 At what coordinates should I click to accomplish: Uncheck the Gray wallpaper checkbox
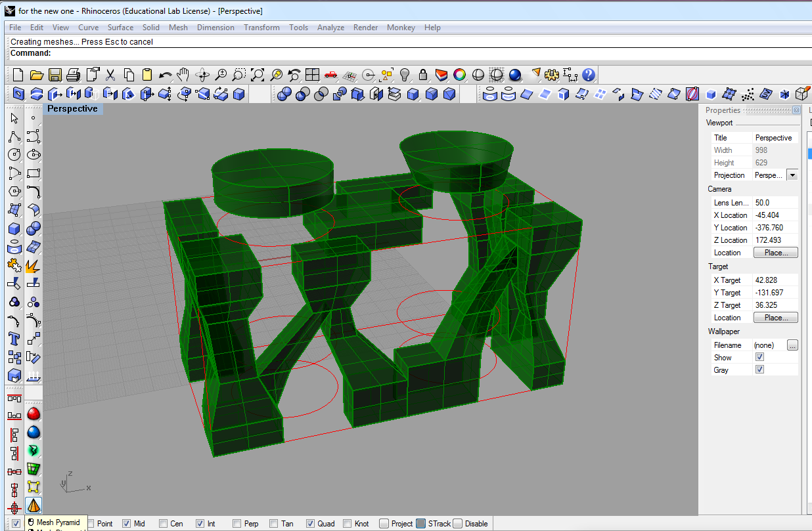tap(759, 370)
